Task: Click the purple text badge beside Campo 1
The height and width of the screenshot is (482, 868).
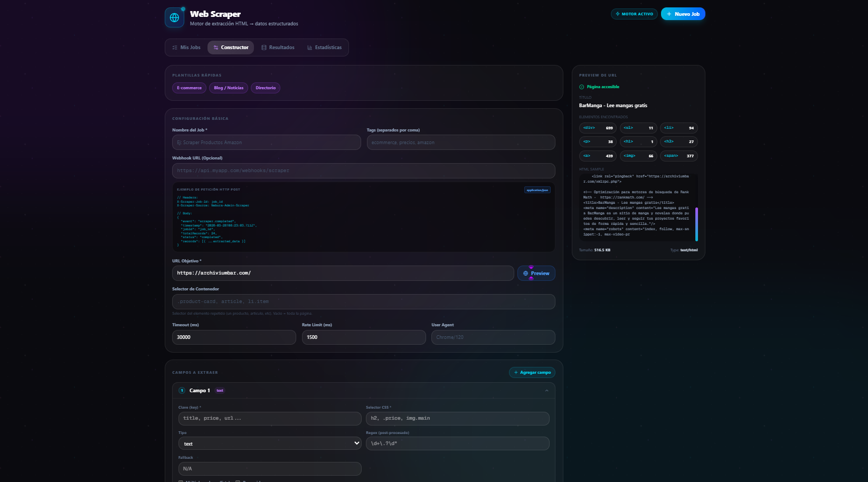Action: click(220, 391)
